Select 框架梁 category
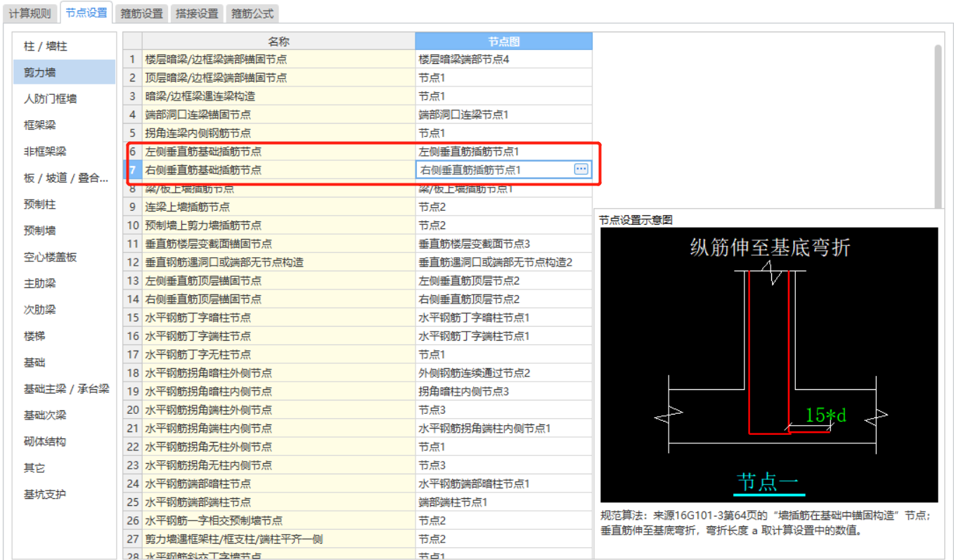 coord(65,125)
